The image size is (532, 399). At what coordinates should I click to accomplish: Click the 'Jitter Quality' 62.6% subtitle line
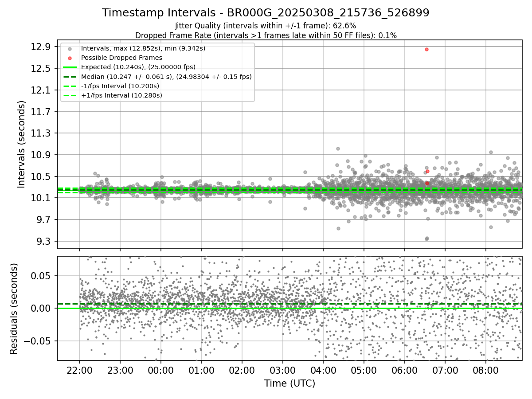tap(266, 26)
